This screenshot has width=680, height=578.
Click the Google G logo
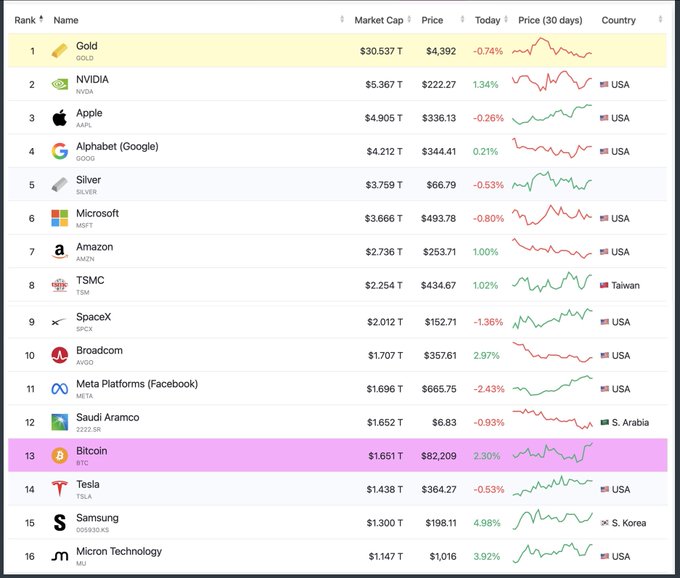(59, 151)
